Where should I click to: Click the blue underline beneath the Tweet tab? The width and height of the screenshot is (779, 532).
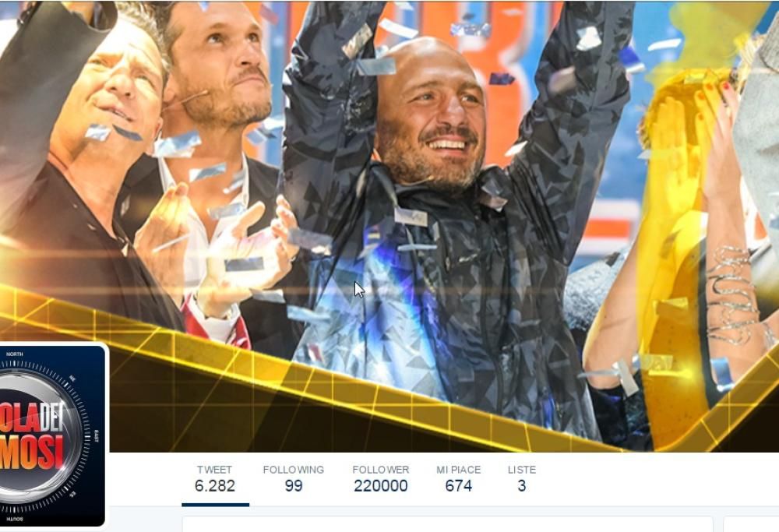[x=215, y=505]
